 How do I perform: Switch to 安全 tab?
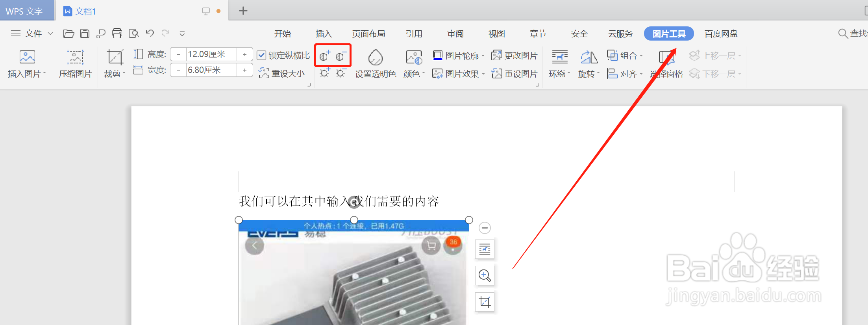[579, 34]
